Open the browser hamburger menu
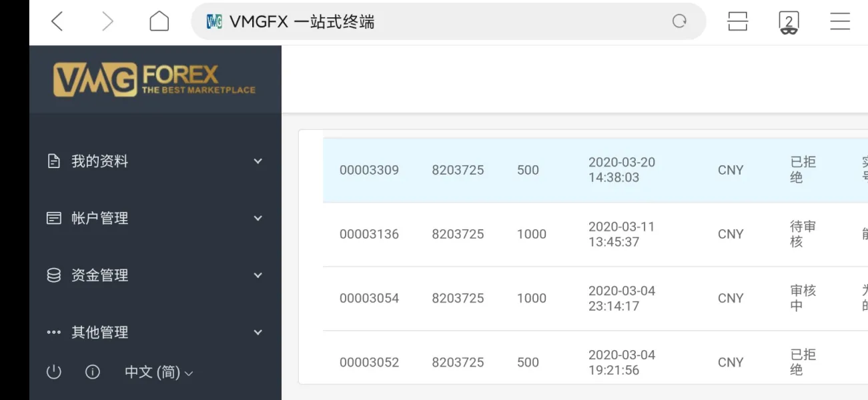The width and height of the screenshot is (868, 400). (839, 22)
